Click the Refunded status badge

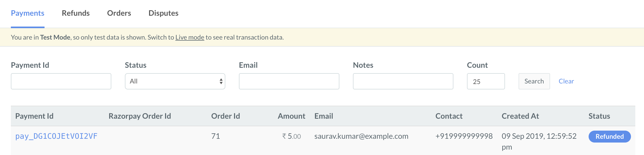coord(610,137)
